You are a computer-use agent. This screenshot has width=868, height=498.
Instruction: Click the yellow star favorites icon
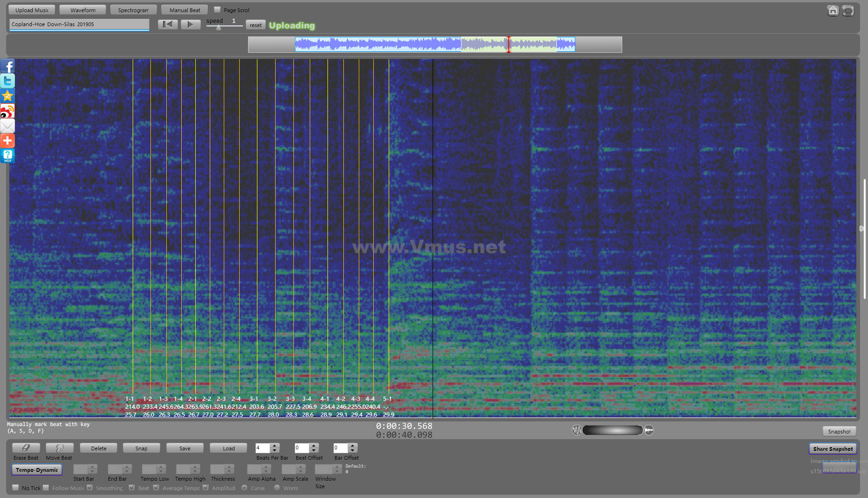7,96
